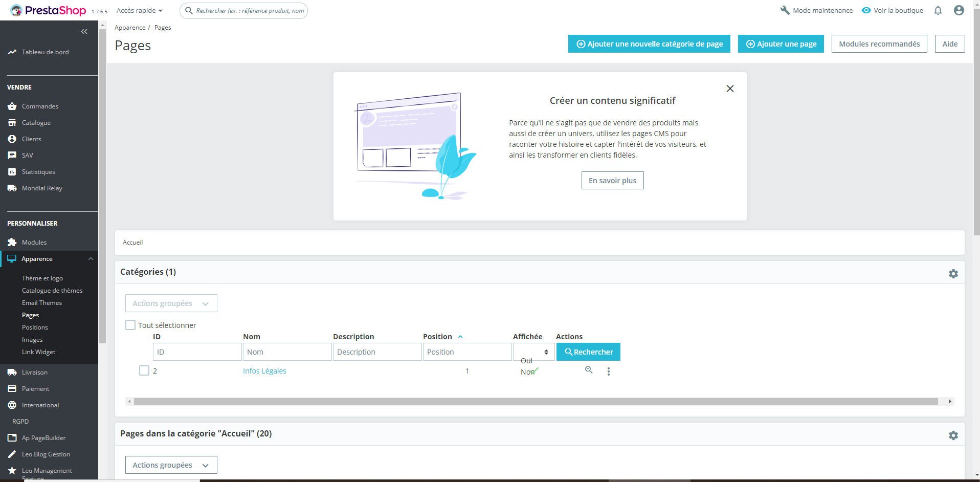Sort categories by Nom column header

[252, 337]
